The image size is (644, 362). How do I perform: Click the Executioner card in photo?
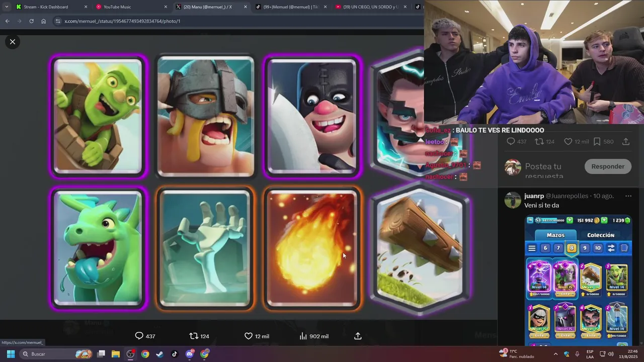pyautogui.click(x=312, y=116)
